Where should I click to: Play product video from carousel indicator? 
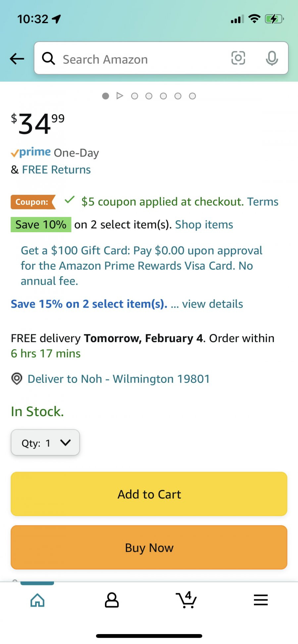click(120, 96)
